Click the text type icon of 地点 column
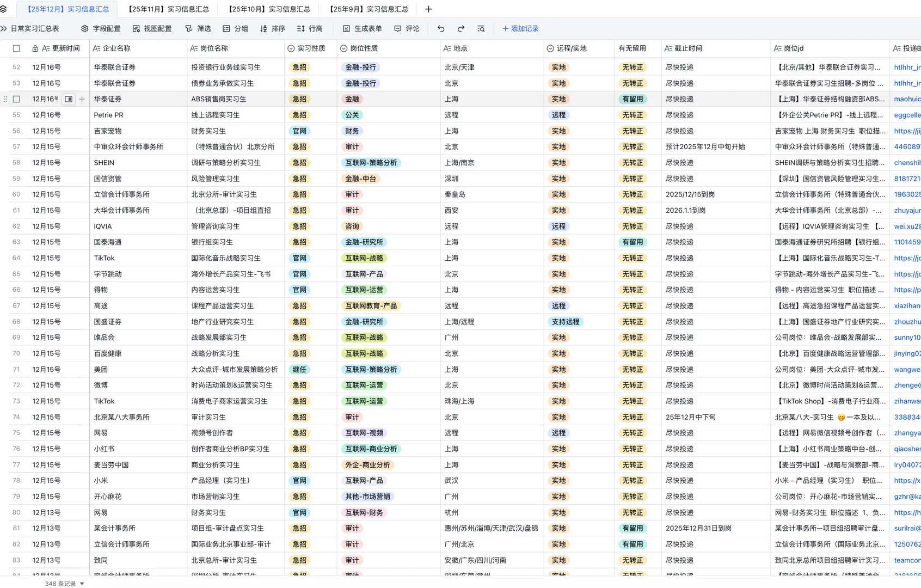 pos(447,48)
